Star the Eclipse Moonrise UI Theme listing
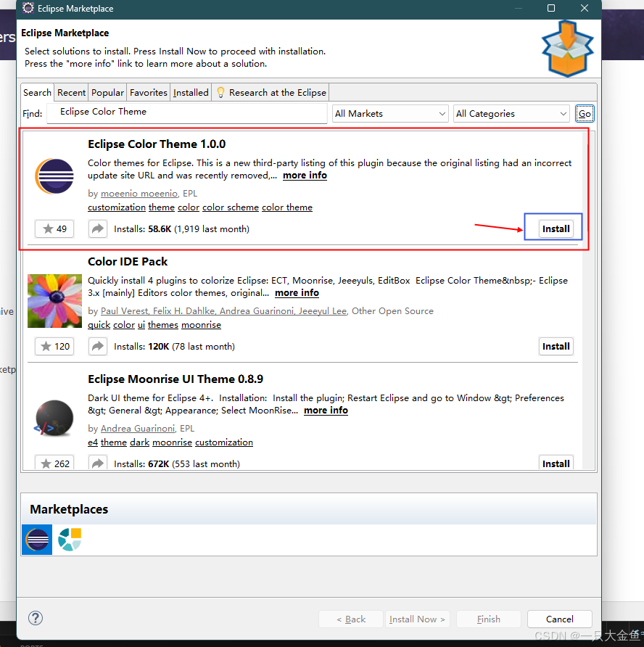 pyautogui.click(x=54, y=463)
